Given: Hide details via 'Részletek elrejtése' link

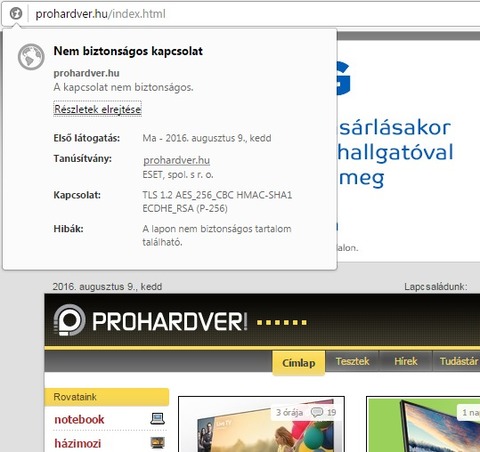Looking at the screenshot, I should (x=97, y=109).
